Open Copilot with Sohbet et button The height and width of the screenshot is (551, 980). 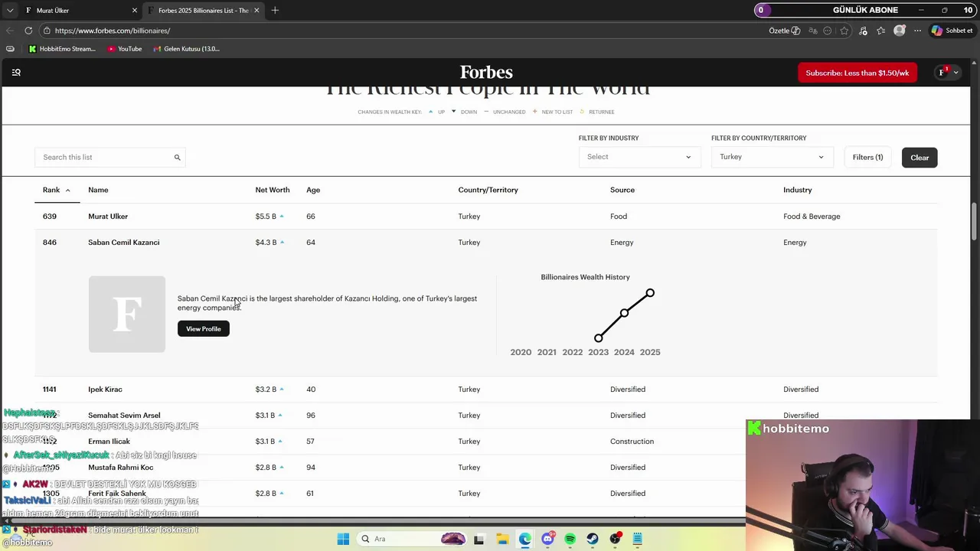952,31
